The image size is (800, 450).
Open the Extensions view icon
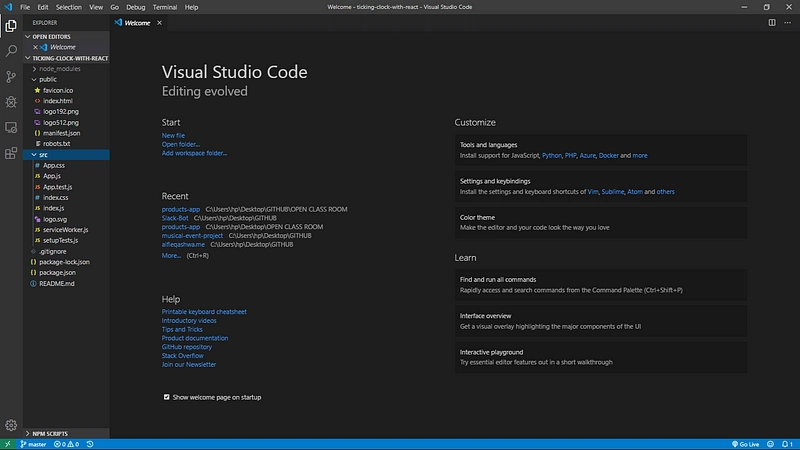[x=11, y=153]
